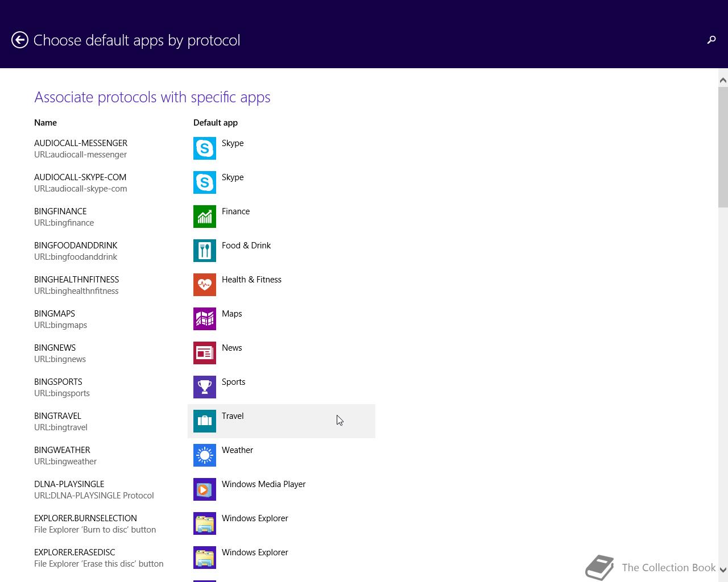
Task: Select the DLNA-PLAYSINGLE protocol name
Action: point(69,484)
